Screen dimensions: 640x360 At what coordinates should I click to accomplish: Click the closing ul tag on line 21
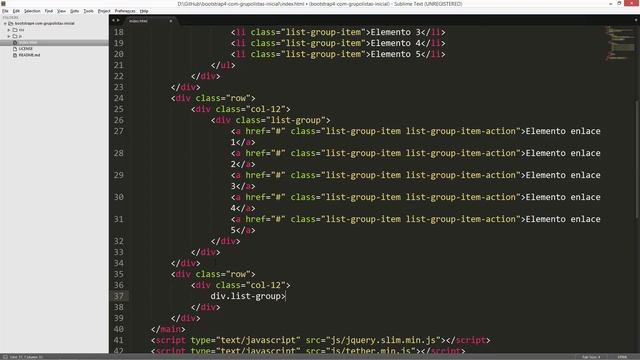coord(223,65)
